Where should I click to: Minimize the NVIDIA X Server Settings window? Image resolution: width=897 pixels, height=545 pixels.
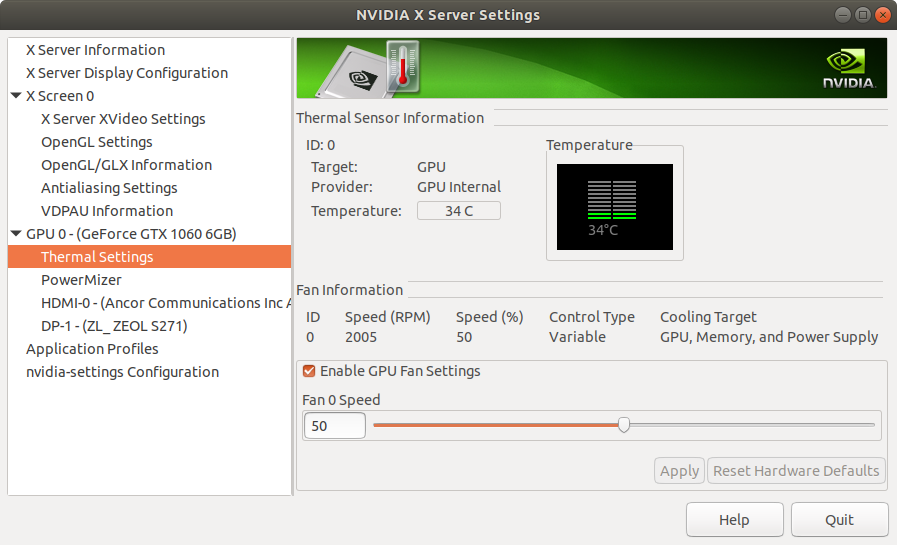843,15
